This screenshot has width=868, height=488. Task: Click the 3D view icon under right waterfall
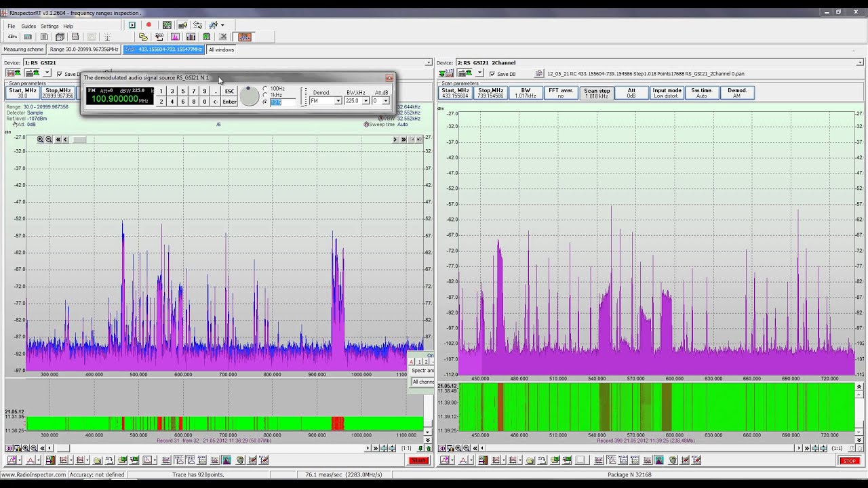[441, 448]
